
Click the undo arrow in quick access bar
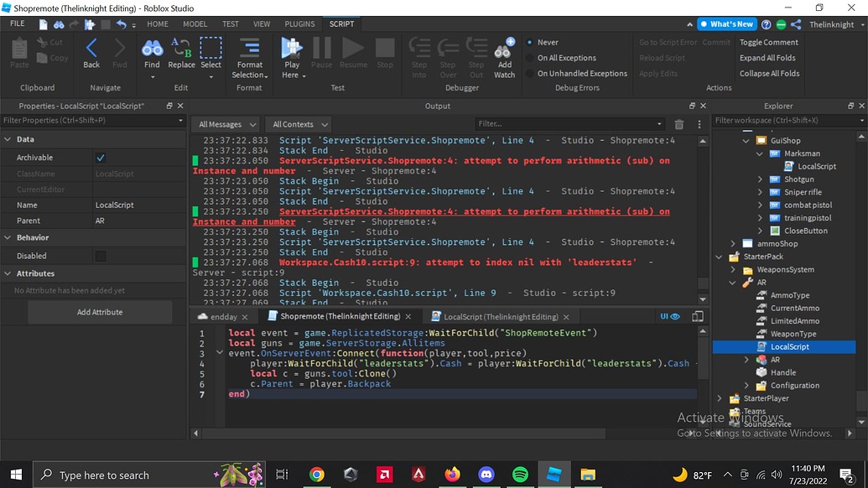pyautogui.click(x=122, y=24)
